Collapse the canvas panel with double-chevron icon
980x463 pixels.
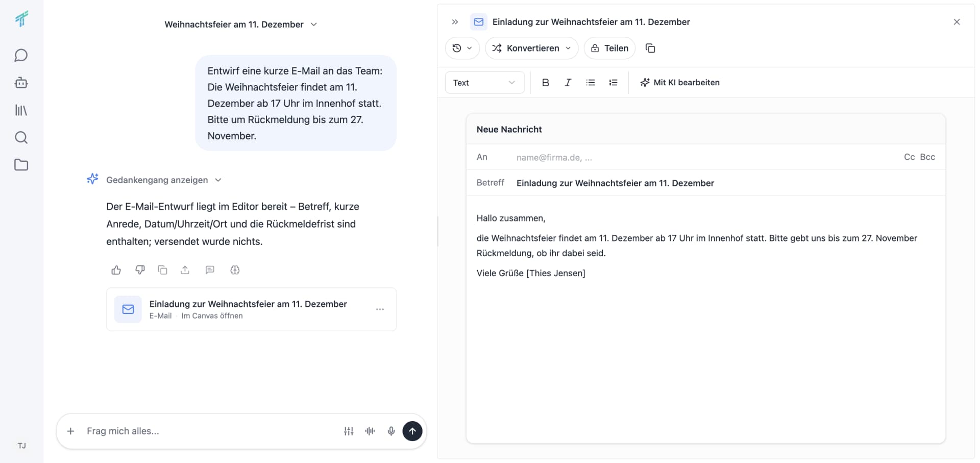pyautogui.click(x=455, y=22)
